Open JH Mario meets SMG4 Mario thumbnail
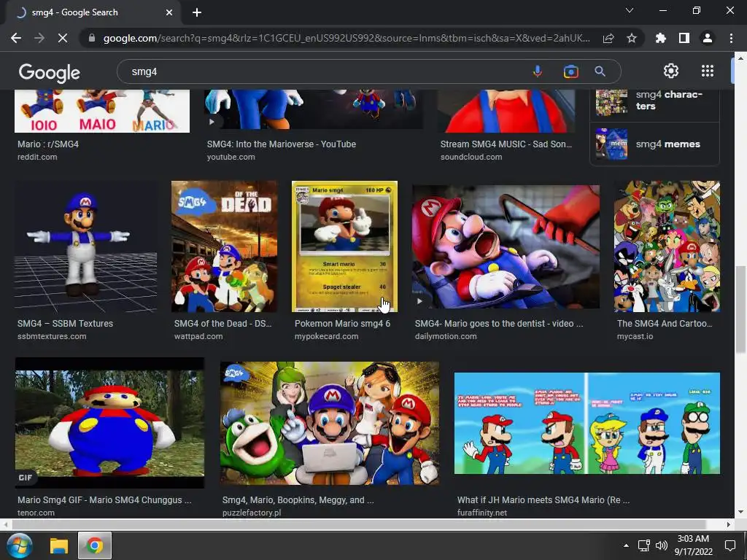The width and height of the screenshot is (747, 560). click(x=587, y=423)
